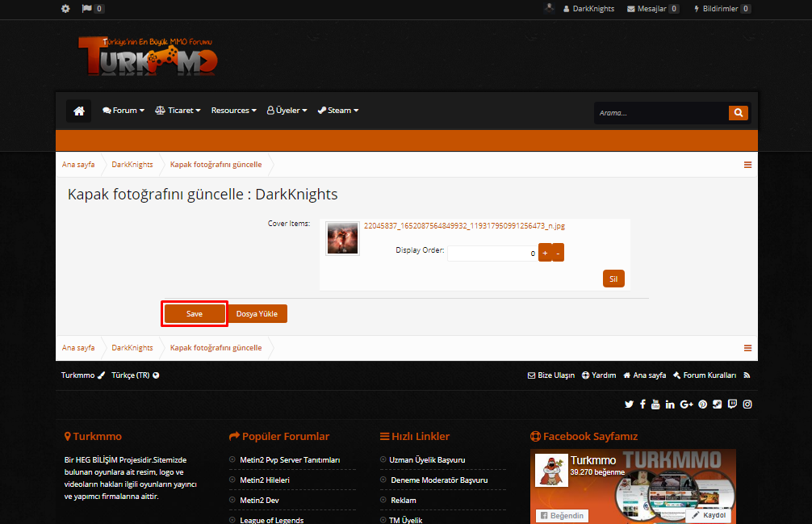Click the Facebook Beğendin like button
Viewport: 812px width, 524px height.
563,516
